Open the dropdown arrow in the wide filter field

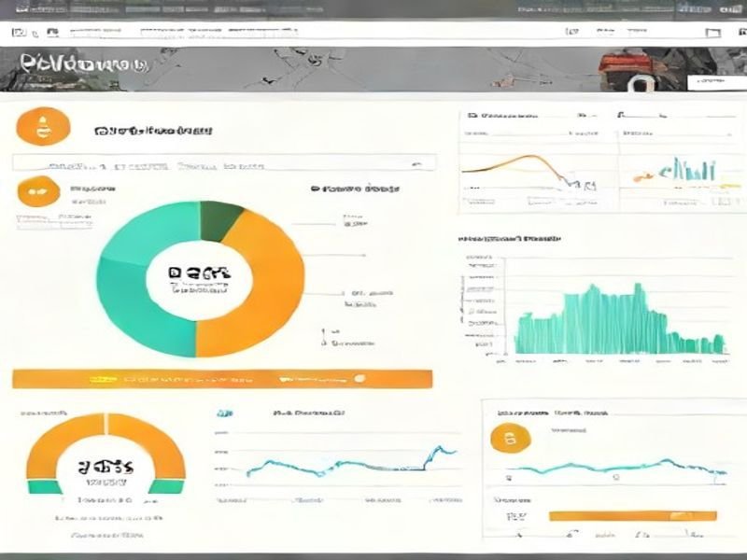click(415, 163)
